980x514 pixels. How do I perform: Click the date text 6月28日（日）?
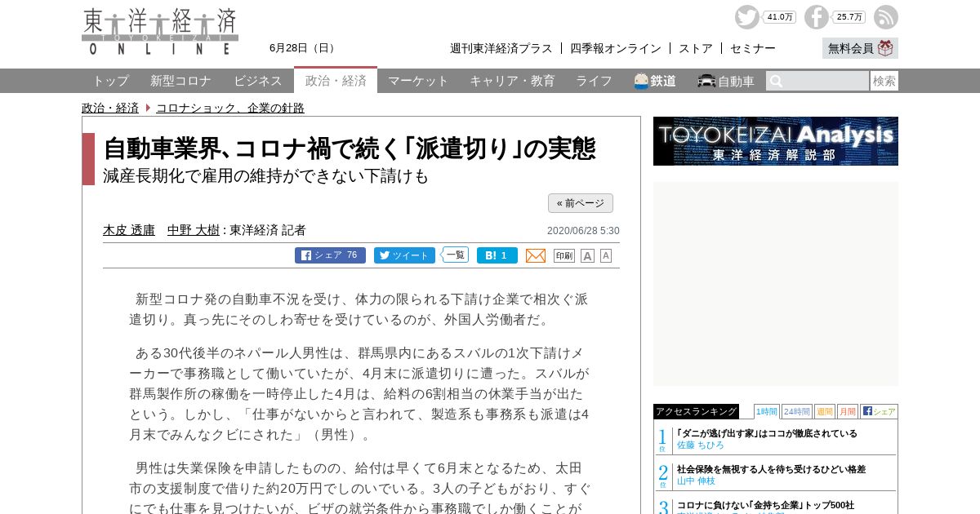coord(304,48)
